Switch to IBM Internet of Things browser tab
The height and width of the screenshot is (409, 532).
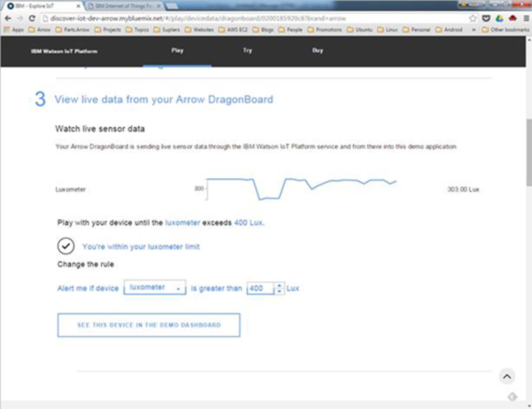[124, 6]
